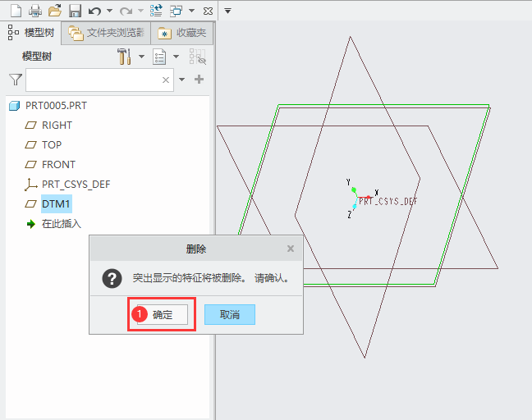The width and height of the screenshot is (532, 420).
Task: Click the FRONT plane icon in the tree
Action: (x=31, y=165)
